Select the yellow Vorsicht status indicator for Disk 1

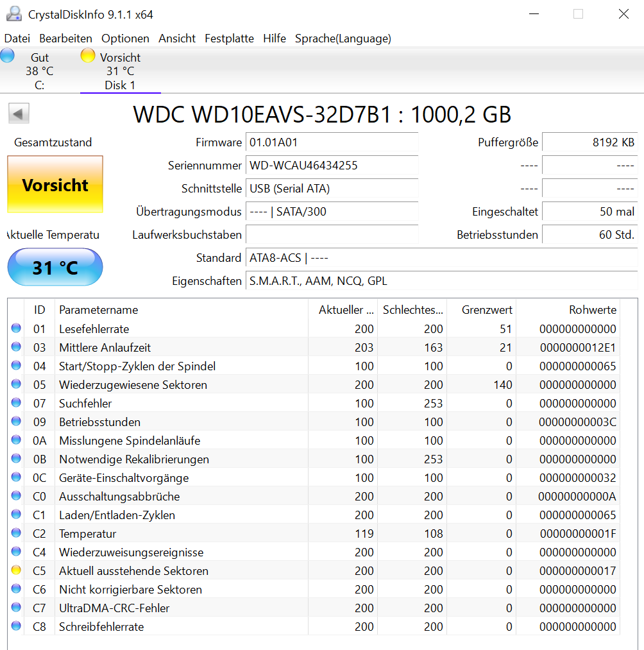pyautogui.click(x=88, y=56)
